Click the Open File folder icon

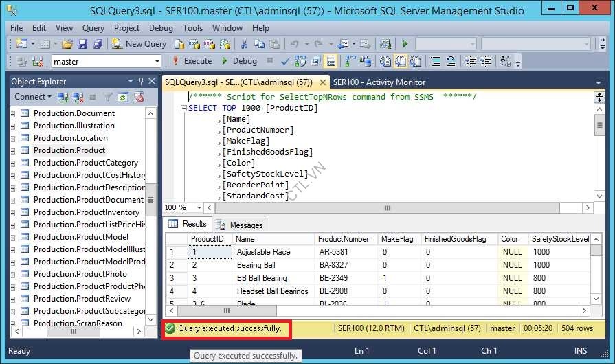pos(67,44)
